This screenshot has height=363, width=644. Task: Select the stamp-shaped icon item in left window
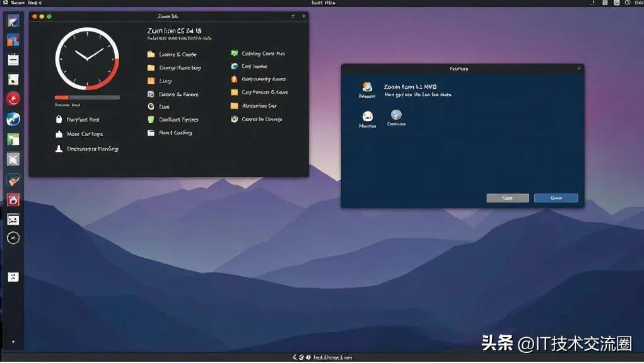click(86, 149)
